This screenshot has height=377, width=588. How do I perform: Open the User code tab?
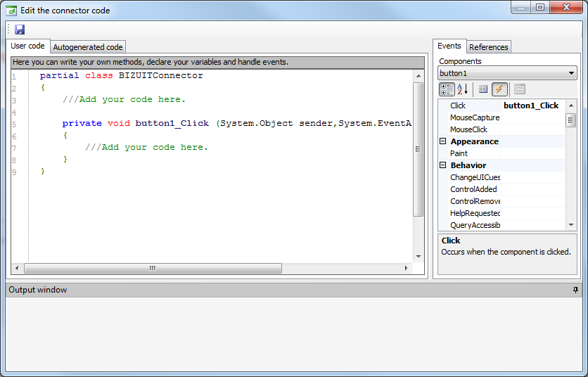tap(27, 46)
